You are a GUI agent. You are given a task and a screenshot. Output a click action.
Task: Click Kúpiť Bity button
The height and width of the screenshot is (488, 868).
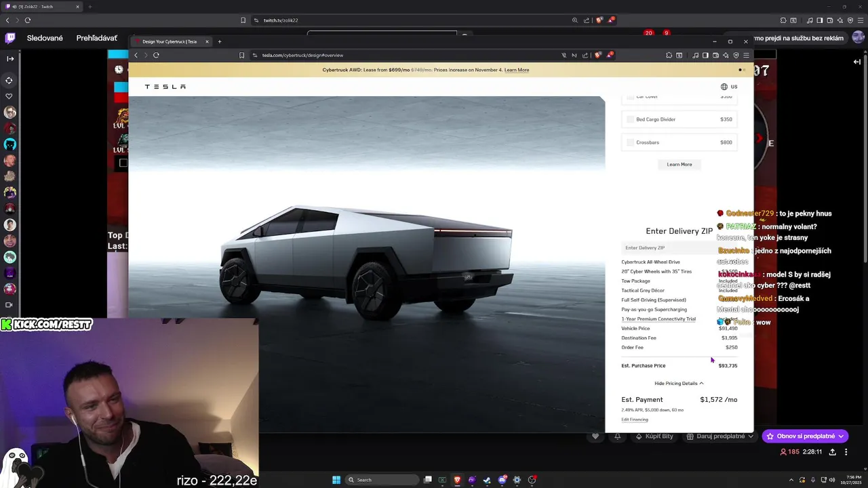click(x=654, y=436)
